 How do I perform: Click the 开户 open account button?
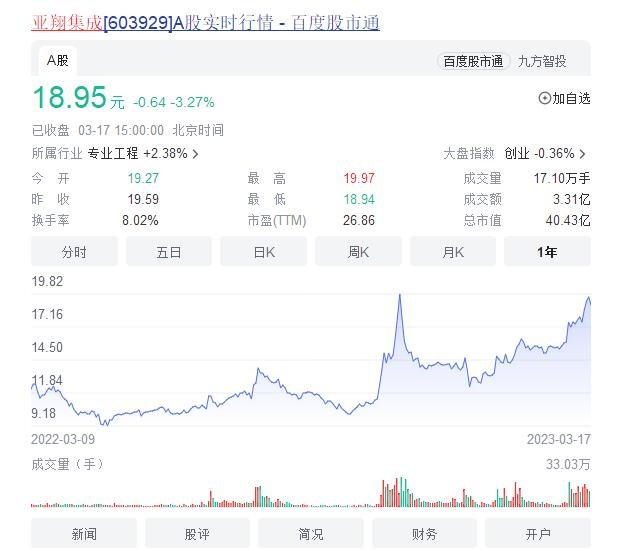[x=538, y=534]
